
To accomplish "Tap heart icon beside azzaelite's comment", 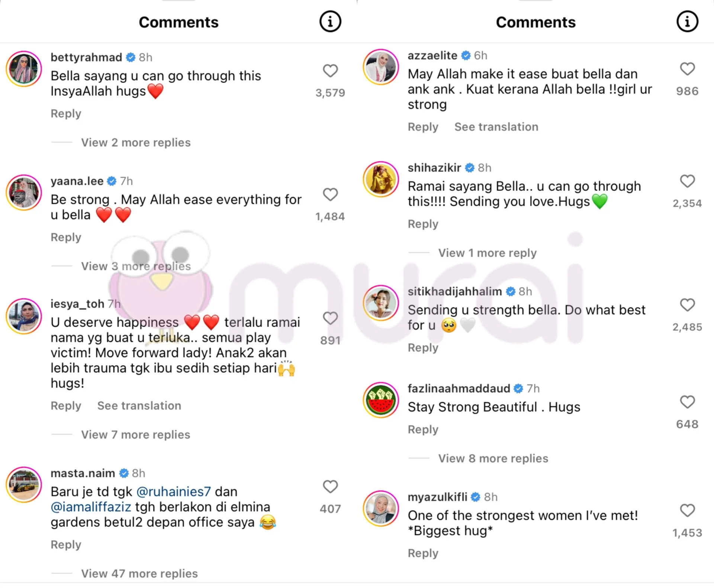I will click(687, 69).
